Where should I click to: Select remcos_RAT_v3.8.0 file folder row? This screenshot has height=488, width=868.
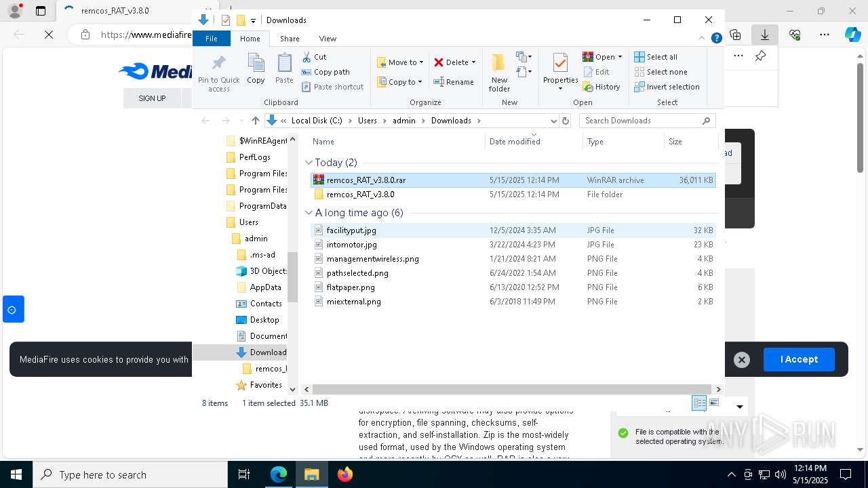(x=513, y=195)
